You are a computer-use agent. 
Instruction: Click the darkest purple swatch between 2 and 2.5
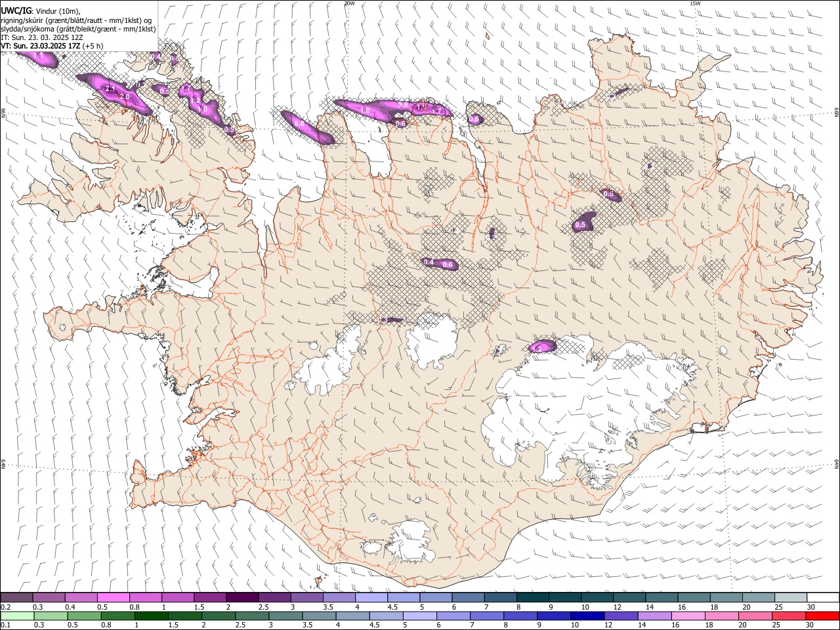point(241,598)
